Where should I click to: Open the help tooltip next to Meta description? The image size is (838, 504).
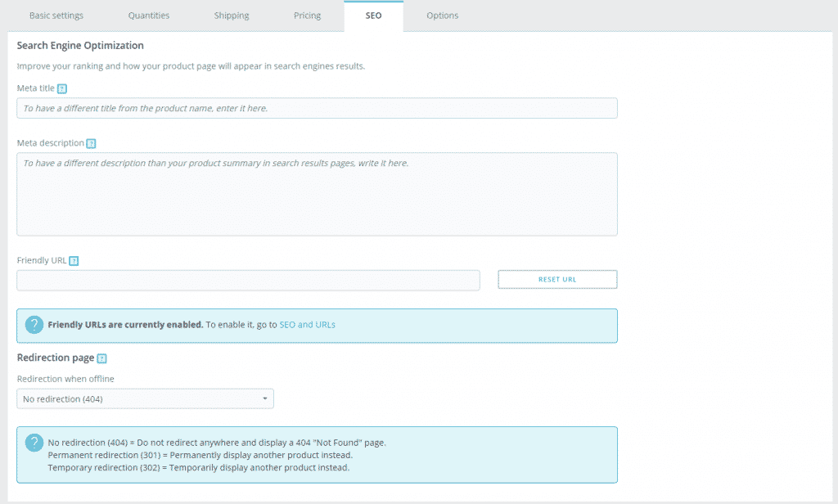pyautogui.click(x=91, y=143)
